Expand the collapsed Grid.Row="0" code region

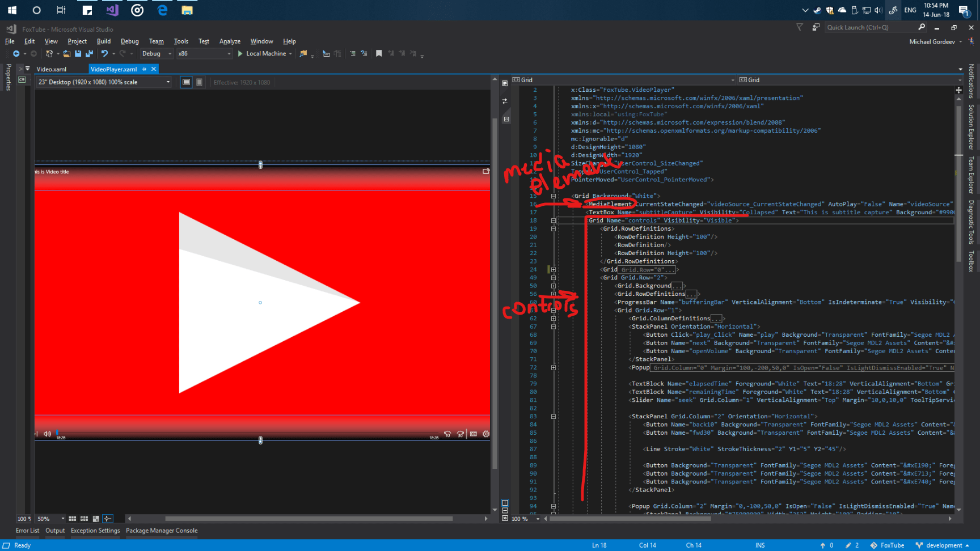pos(554,269)
